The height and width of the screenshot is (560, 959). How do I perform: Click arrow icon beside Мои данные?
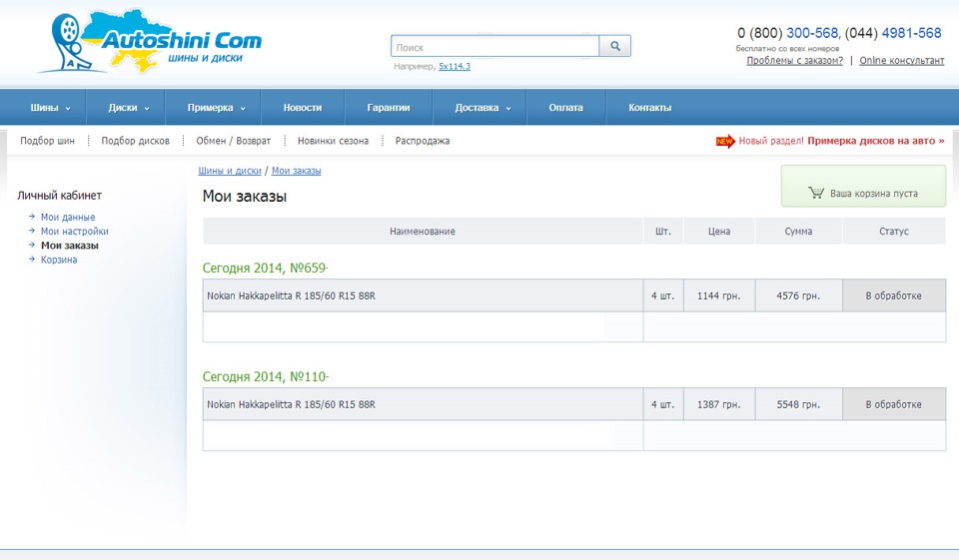click(32, 217)
